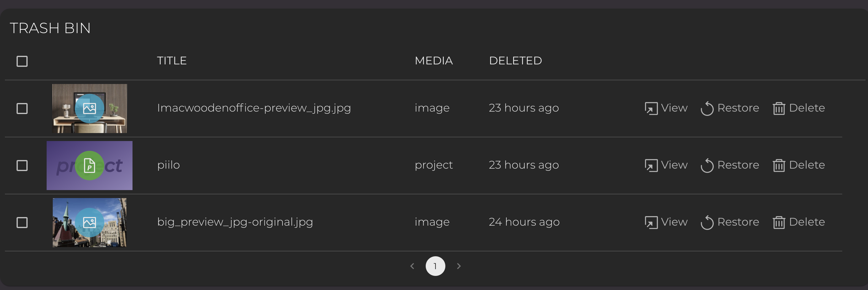View big_preview_jpg-original.jpg item
This screenshot has width=868, height=290.
coord(651,222)
